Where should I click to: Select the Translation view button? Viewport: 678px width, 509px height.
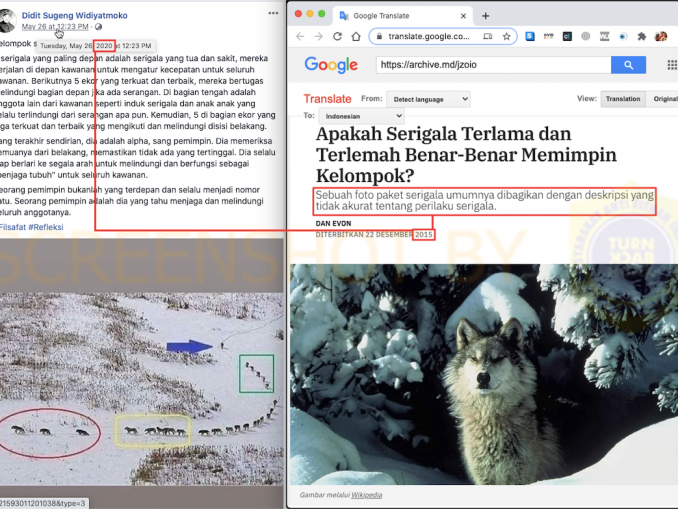click(623, 99)
